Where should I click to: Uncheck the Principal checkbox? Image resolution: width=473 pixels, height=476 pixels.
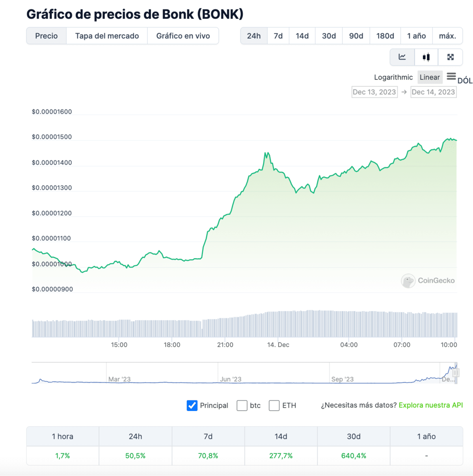point(192,405)
